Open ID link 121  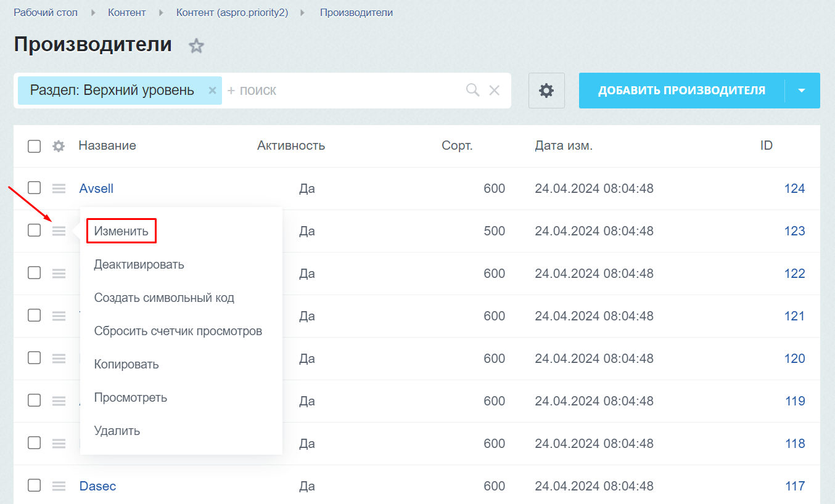coord(794,316)
